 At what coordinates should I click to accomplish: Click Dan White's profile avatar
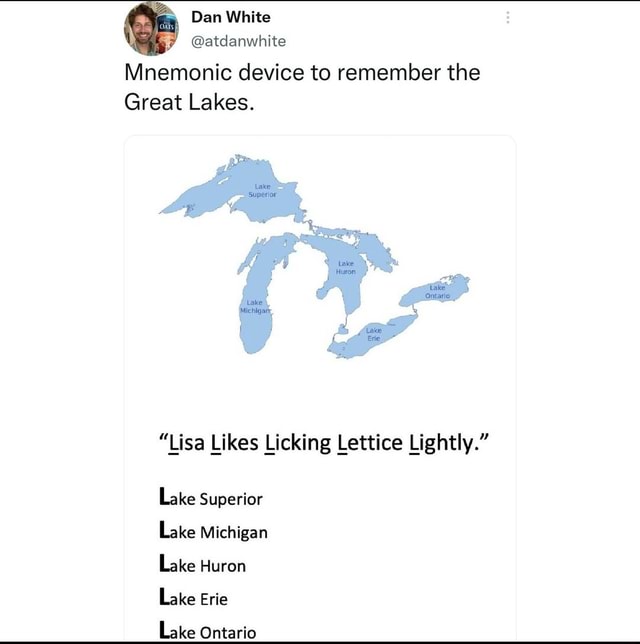click(151, 28)
